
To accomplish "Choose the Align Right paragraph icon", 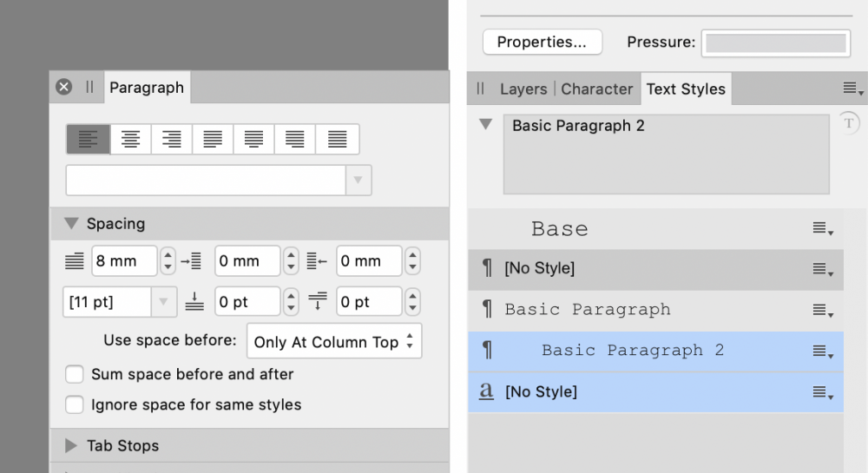I will [172, 139].
